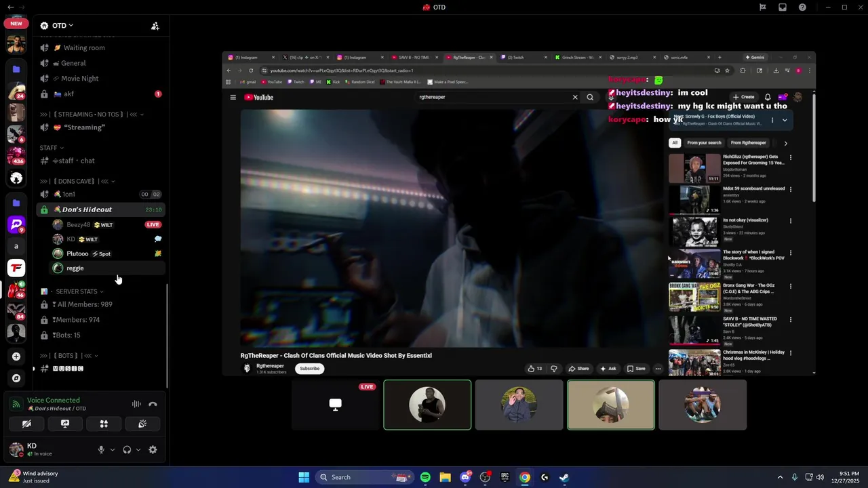Click the invite people icon
The height and width of the screenshot is (488, 868).
(x=155, y=26)
